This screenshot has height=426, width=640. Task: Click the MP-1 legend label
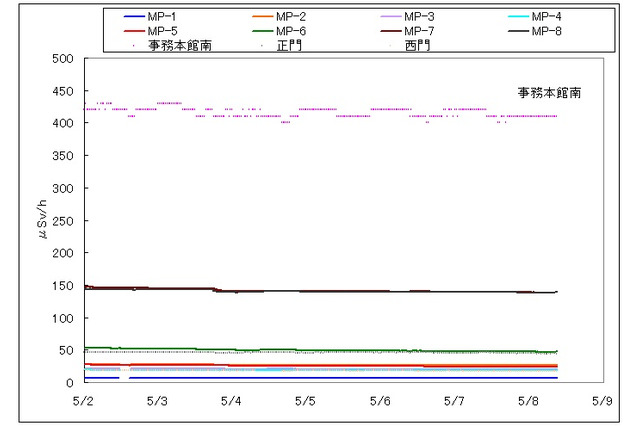(x=162, y=17)
